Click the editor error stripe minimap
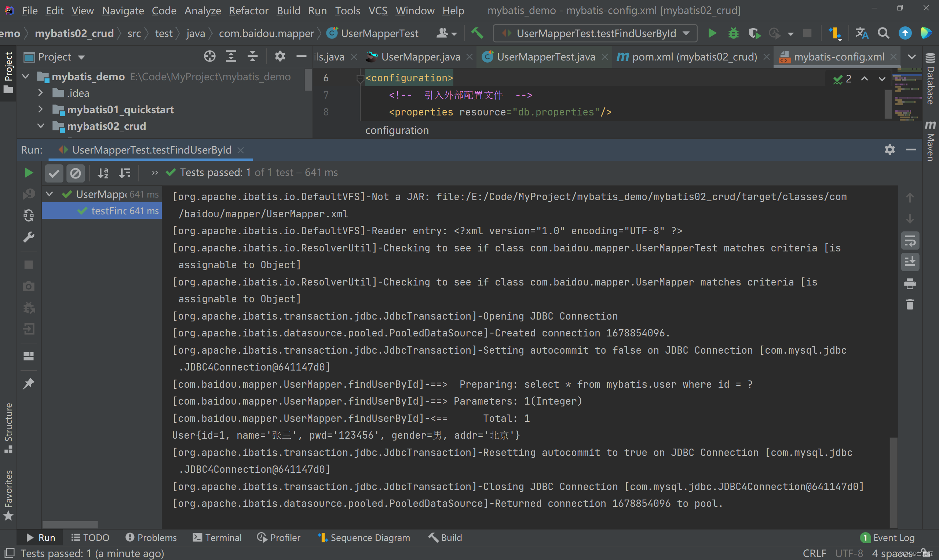Screen dimensions: 939x560 907,94
